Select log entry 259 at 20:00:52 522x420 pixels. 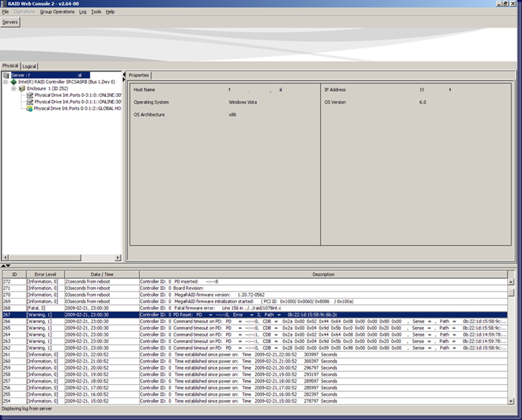click(255, 368)
